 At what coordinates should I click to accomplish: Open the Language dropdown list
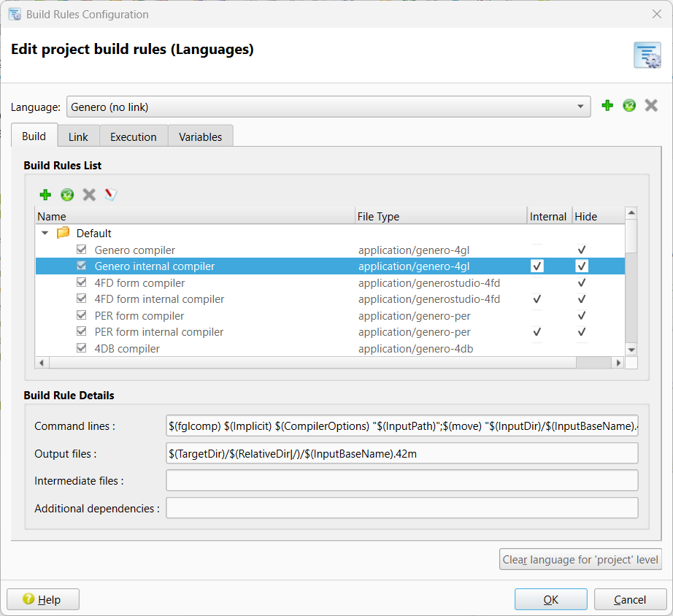pos(328,106)
